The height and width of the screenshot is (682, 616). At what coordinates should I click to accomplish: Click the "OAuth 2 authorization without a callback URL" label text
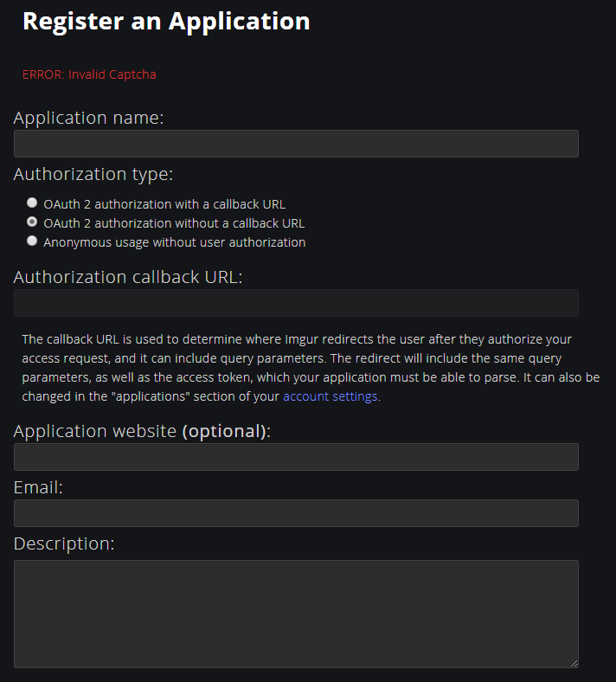click(174, 223)
